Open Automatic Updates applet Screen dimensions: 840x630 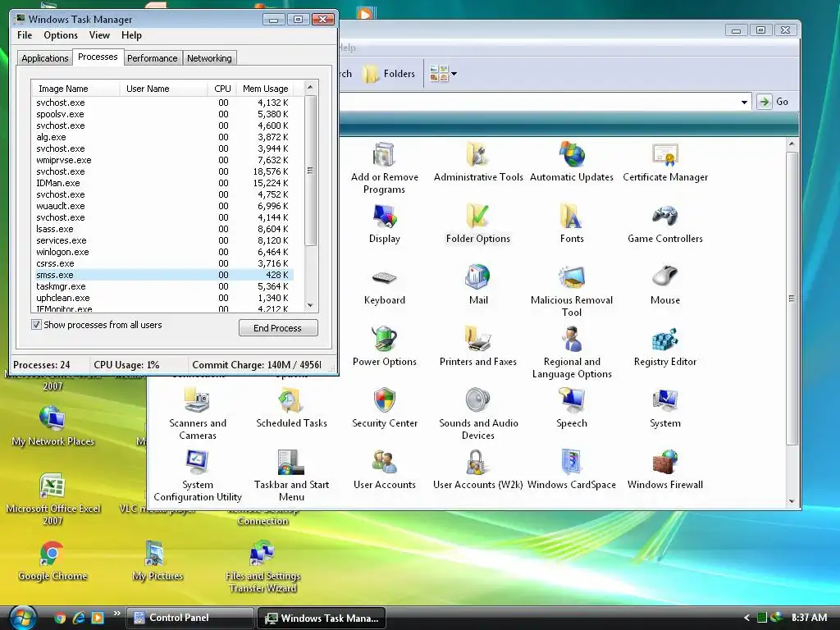[x=572, y=162]
